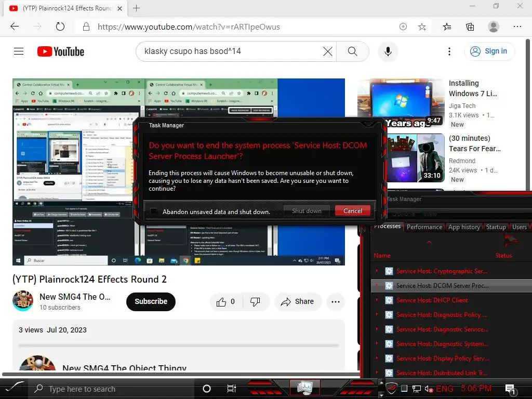Go to YouTube home via logo
This screenshot has height=399, width=532.
coord(61,51)
